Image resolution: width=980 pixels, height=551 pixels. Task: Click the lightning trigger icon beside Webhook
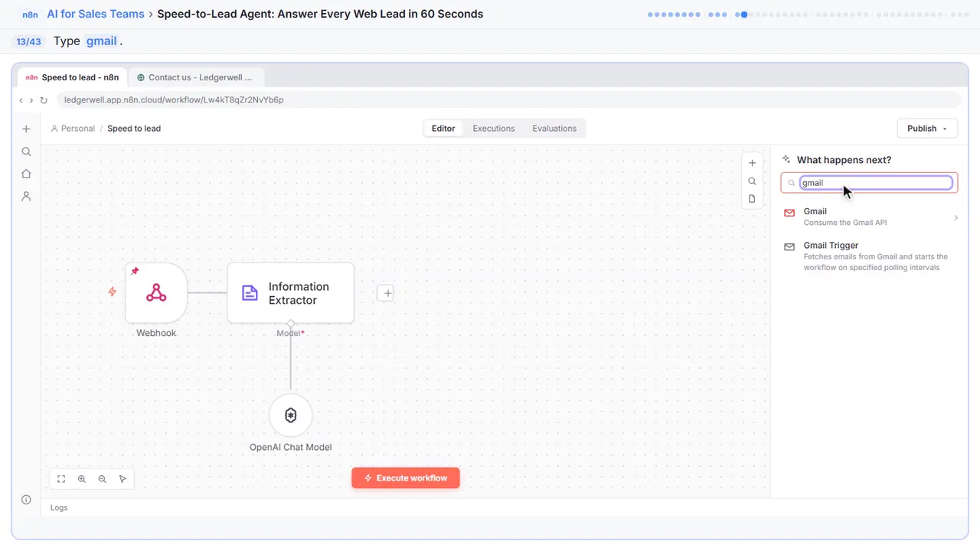[113, 292]
